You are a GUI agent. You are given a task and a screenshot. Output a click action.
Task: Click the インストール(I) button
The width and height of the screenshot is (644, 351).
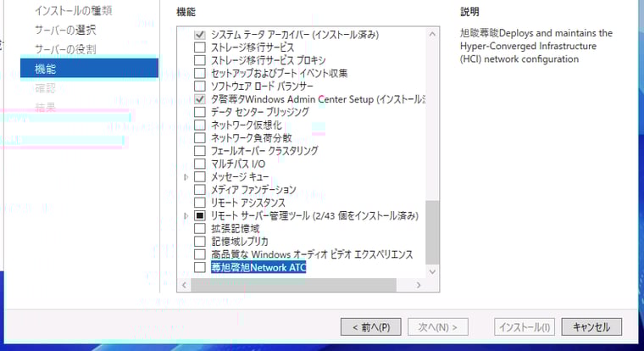point(525,327)
